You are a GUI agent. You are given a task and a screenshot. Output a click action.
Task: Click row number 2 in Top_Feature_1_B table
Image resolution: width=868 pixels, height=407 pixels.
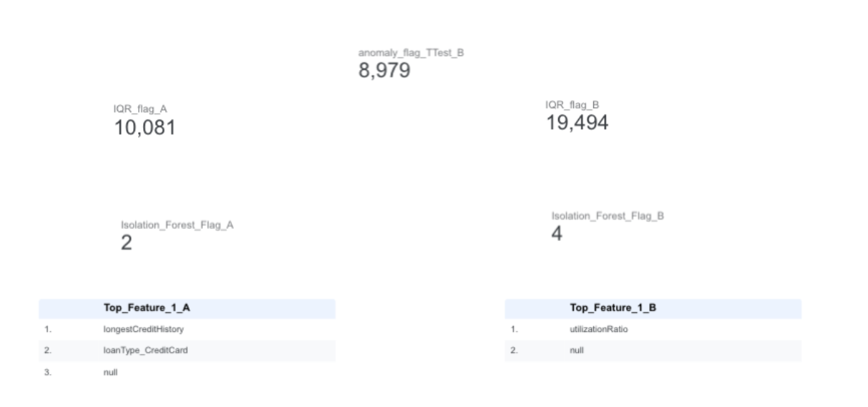[x=513, y=350]
